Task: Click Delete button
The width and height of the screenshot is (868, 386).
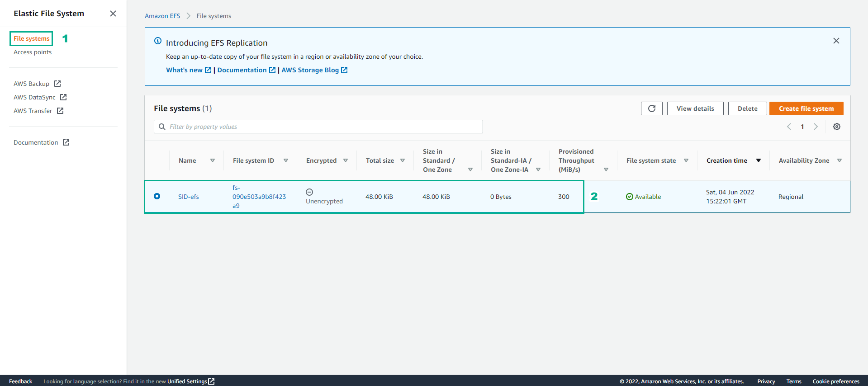Action: pos(748,108)
